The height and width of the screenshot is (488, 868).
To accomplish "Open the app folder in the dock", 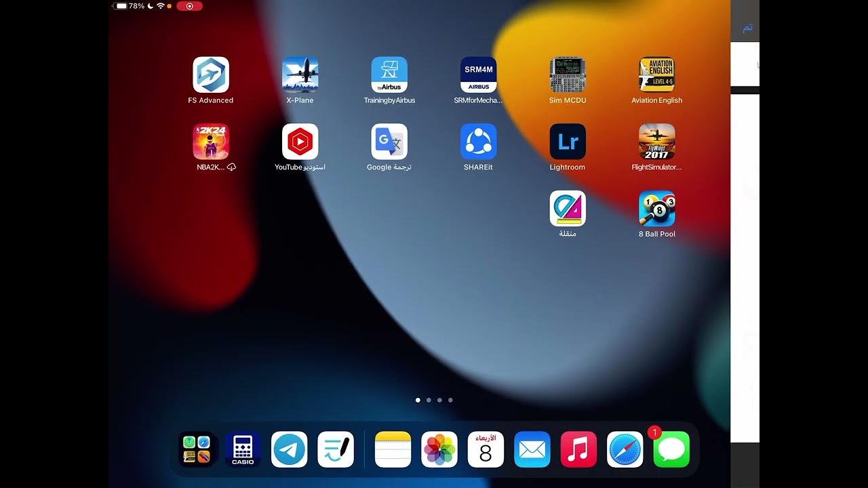I will [x=197, y=449].
